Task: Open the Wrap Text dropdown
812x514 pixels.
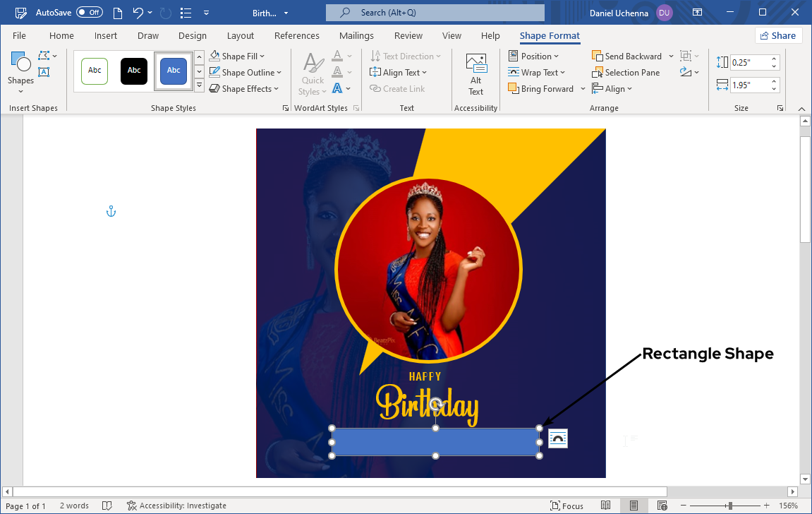Action: click(x=539, y=73)
